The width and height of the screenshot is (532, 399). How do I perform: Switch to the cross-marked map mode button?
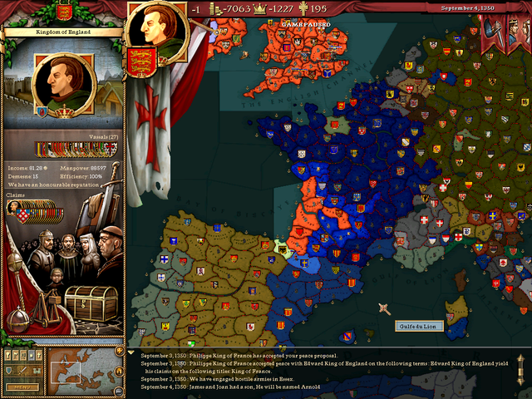(x=39, y=355)
